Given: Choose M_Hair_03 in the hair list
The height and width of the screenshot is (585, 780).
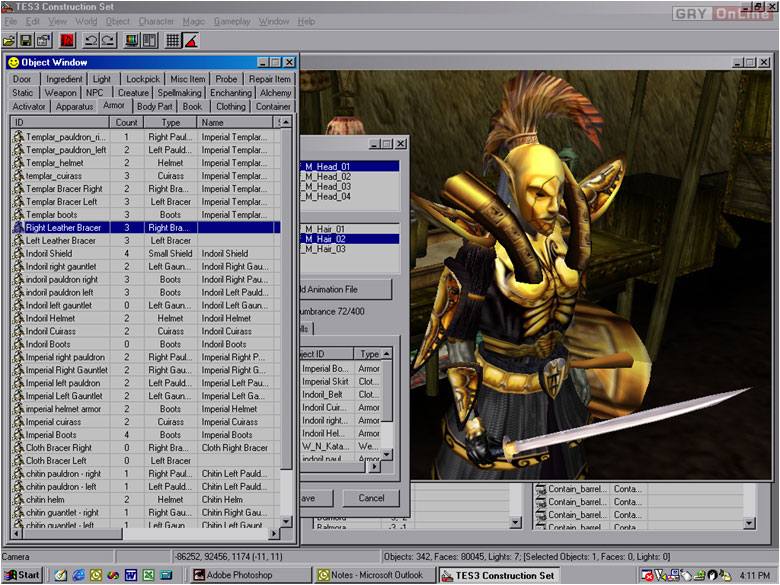Looking at the screenshot, I should click(349, 249).
